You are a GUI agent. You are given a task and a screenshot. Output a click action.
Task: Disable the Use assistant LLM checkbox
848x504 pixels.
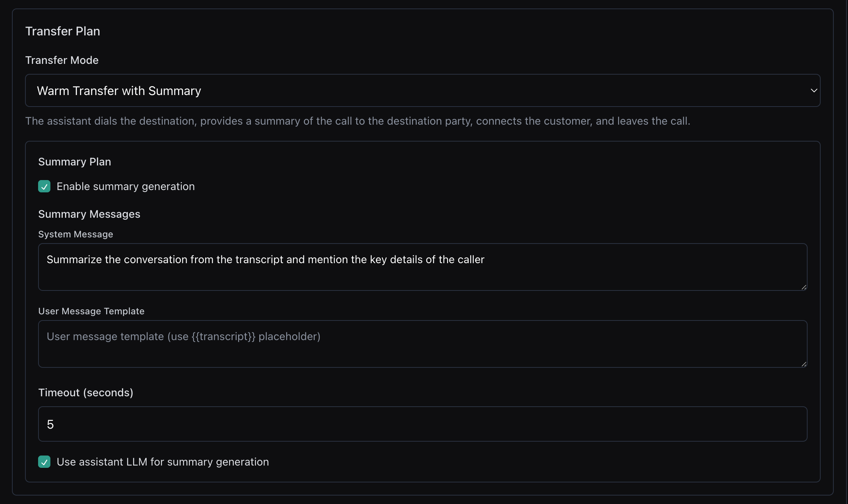pos(44,462)
